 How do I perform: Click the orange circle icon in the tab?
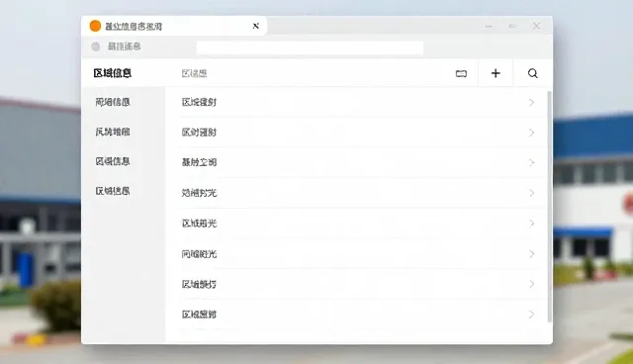95,26
